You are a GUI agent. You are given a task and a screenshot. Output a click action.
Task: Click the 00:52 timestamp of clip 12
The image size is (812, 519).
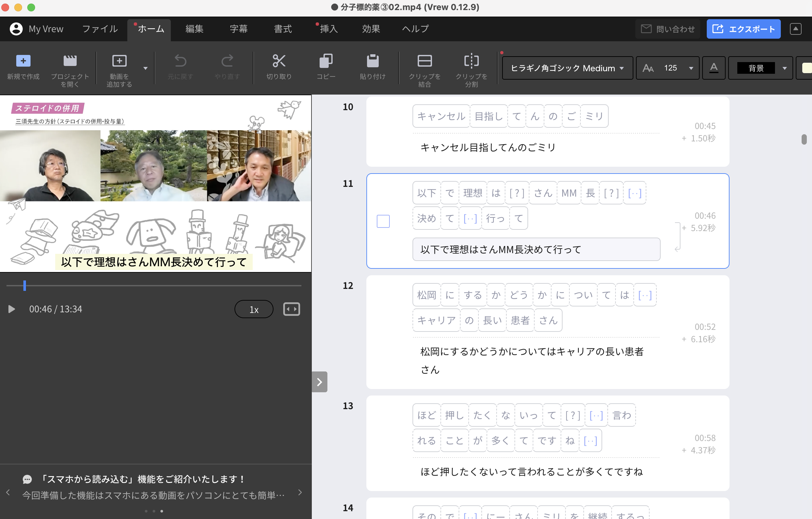[x=705, y=327]
